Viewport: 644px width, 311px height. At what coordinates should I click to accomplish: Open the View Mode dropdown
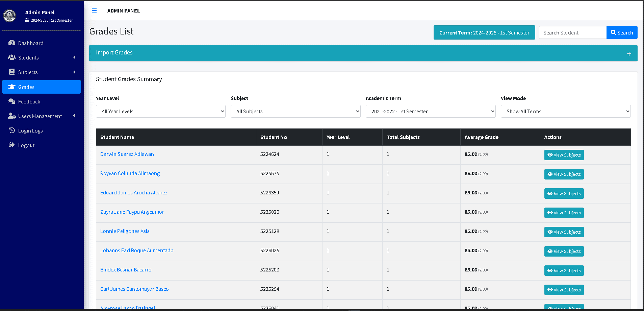[x=566, y=111]
